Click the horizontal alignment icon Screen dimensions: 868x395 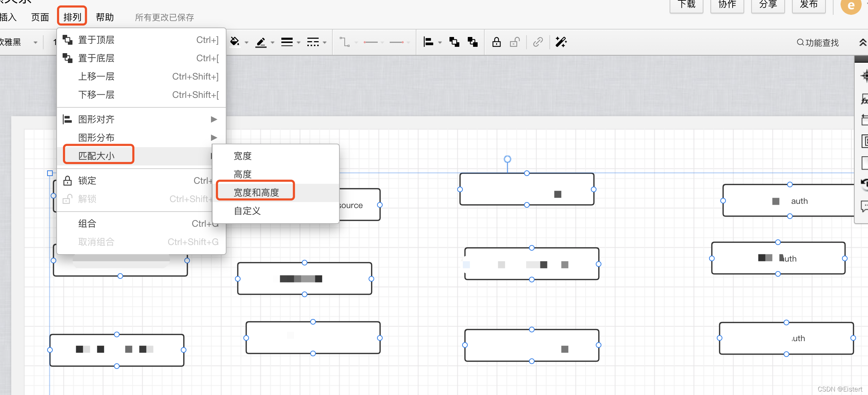pos(428,42)
